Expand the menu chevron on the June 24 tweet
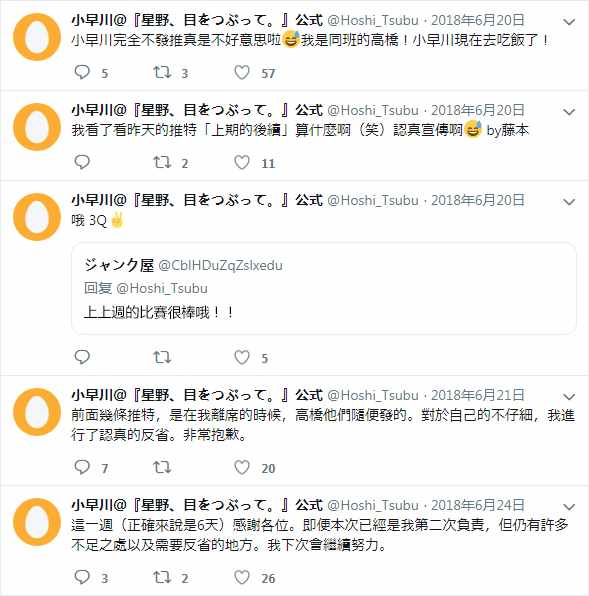The image size is (589, 596). pos(569,507)
